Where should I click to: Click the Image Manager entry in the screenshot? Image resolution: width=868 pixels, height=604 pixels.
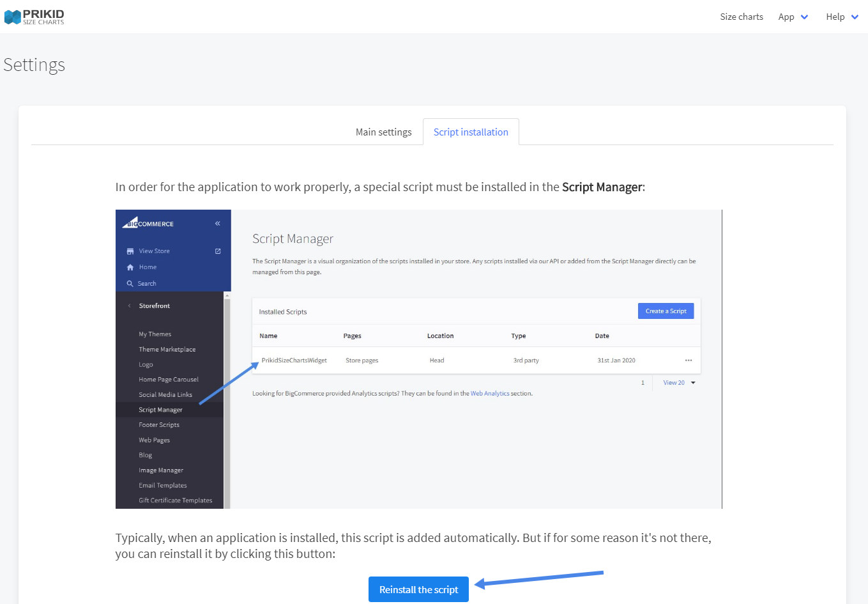161,470
